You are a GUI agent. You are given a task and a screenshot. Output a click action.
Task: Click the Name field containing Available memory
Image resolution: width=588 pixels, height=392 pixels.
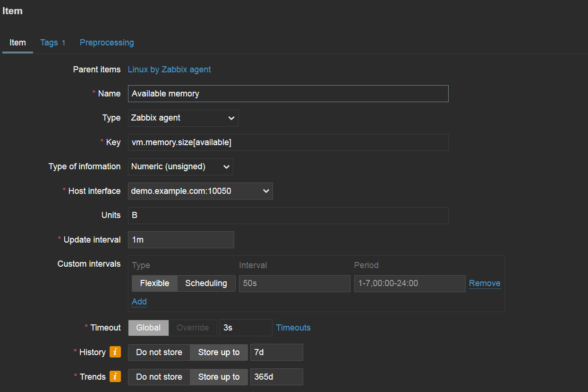288,94
